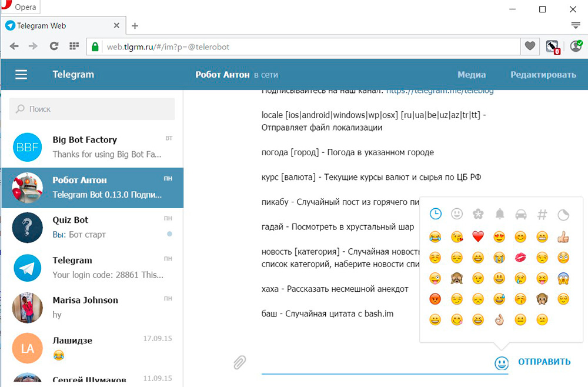Focus the Поиск search field
This screenshot has width=588, height=387.
(92, 109)
